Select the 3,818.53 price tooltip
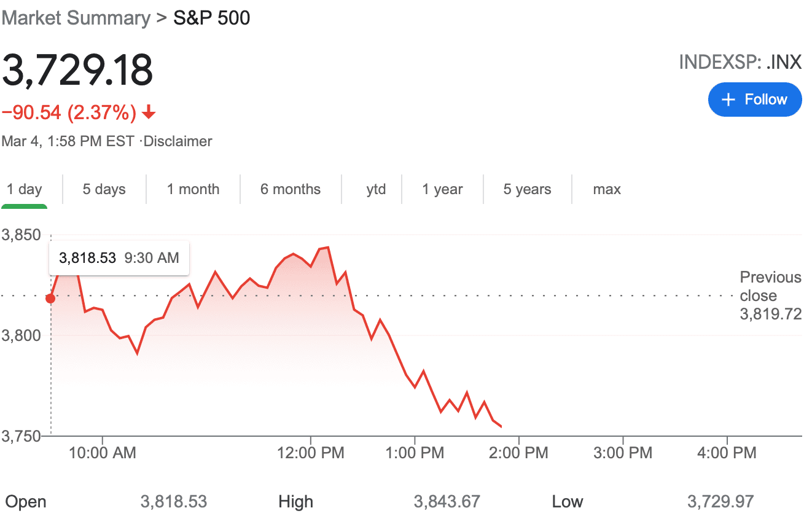Image resolution: width=812 pixels, height=516 pixels. [119, 257]
